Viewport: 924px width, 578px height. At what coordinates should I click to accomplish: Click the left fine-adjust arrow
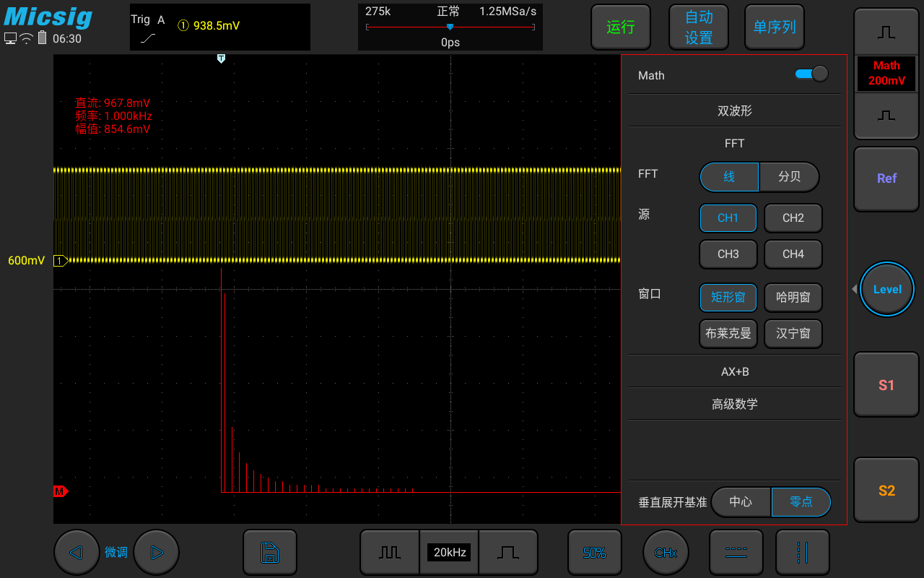pyautogui.click(x=76, y=553)
